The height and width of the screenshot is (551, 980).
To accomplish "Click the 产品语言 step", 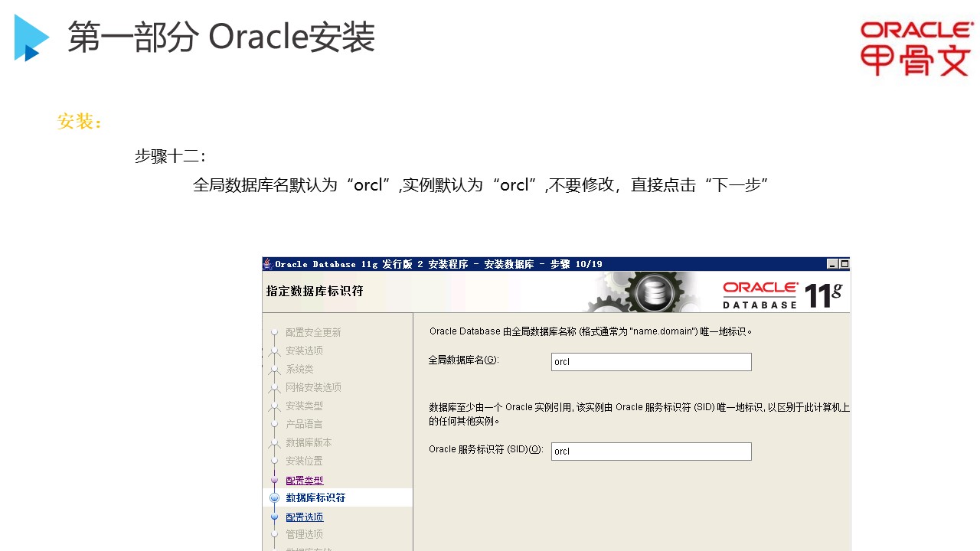I will click(x=304, y=424).
